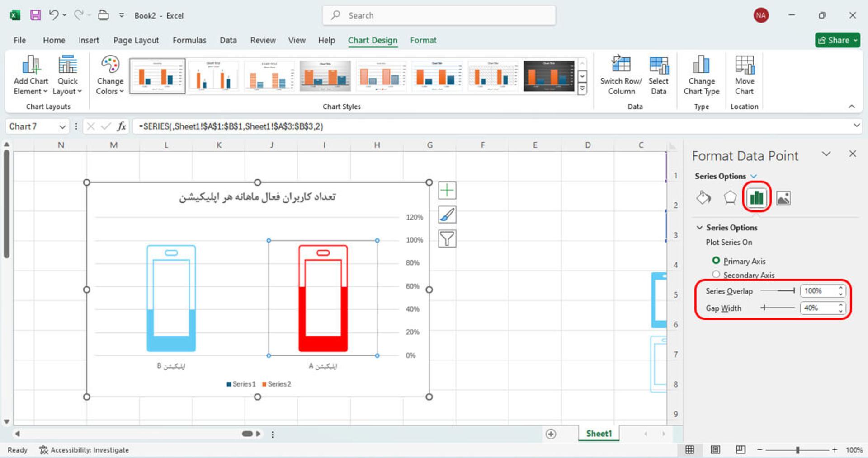Click Series2 legend entry
Viewport: 868px width, 458px height.
click(x=276, y=384)
